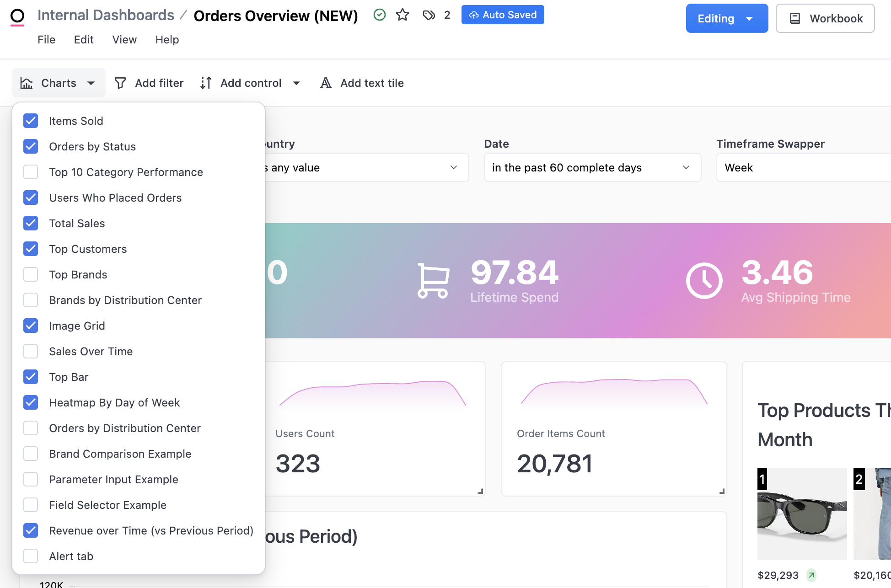891x588 pixels.
Task: Click the Timeframe Swapper Week field
Action: pos(803,168)
